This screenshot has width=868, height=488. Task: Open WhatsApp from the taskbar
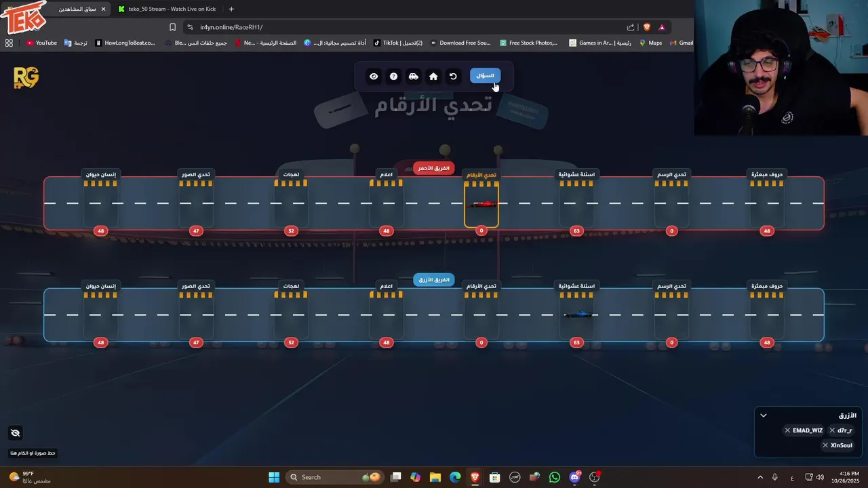[555, 477]
